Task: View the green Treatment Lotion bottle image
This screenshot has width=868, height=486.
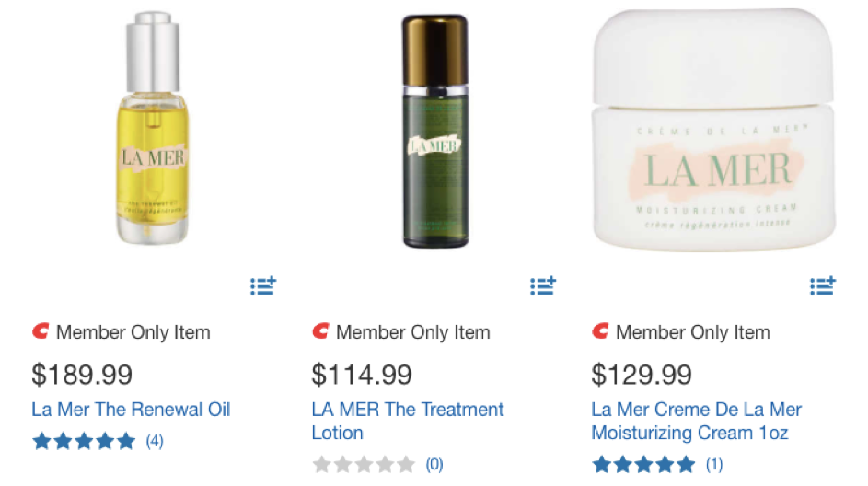Action: point(434,131)
